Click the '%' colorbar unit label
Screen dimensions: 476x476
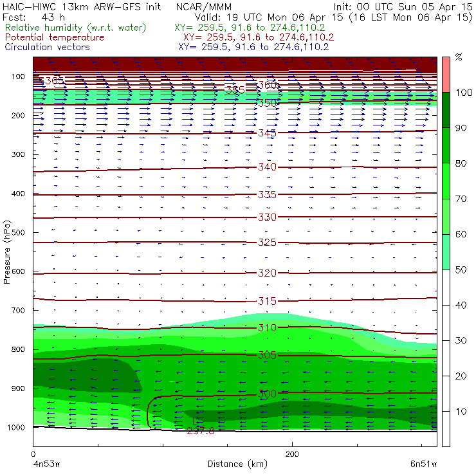pyautogui.click(x=459, y=57)
